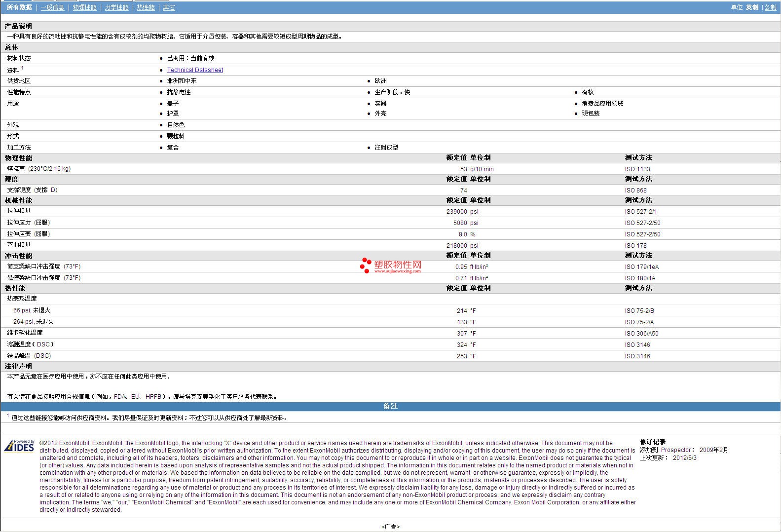781x532 pixels.
Task: Select 悬壁梁缺口冲击强度 (73°F) row
Action: [x=390, y=278]
